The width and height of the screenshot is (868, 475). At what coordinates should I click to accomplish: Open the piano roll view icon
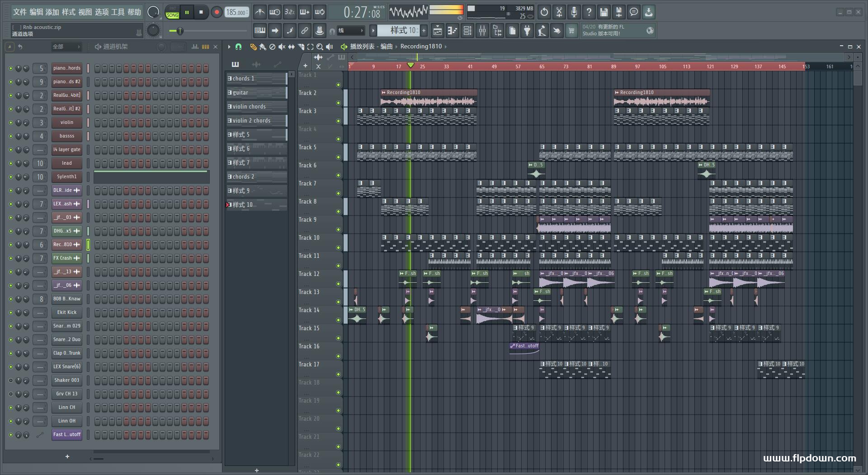pos(453,31)
